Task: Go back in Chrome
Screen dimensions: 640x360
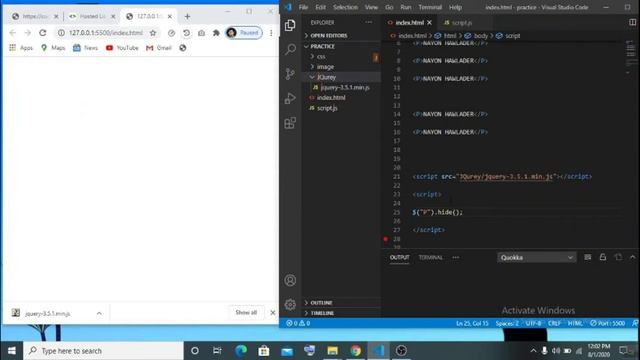Action: 13,33
